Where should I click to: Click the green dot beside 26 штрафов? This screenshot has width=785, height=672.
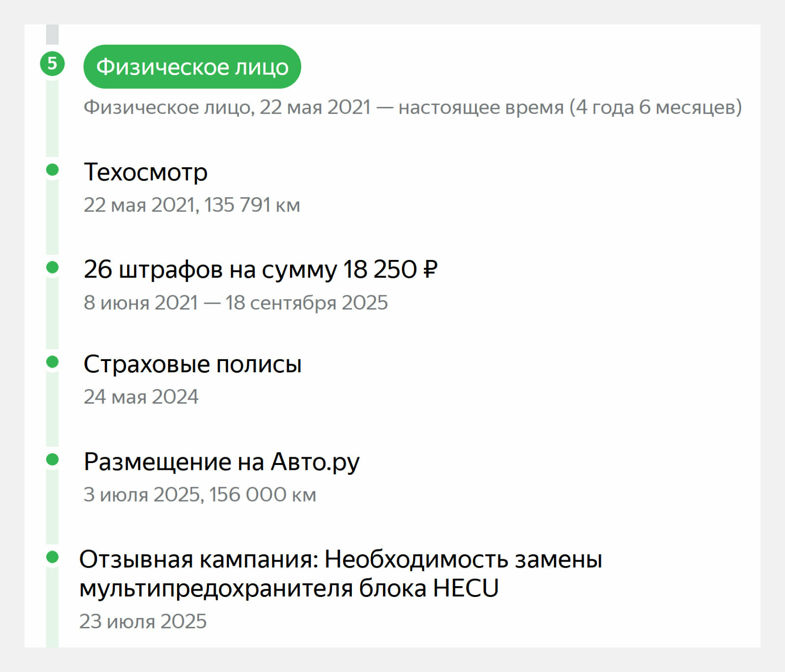52,267
